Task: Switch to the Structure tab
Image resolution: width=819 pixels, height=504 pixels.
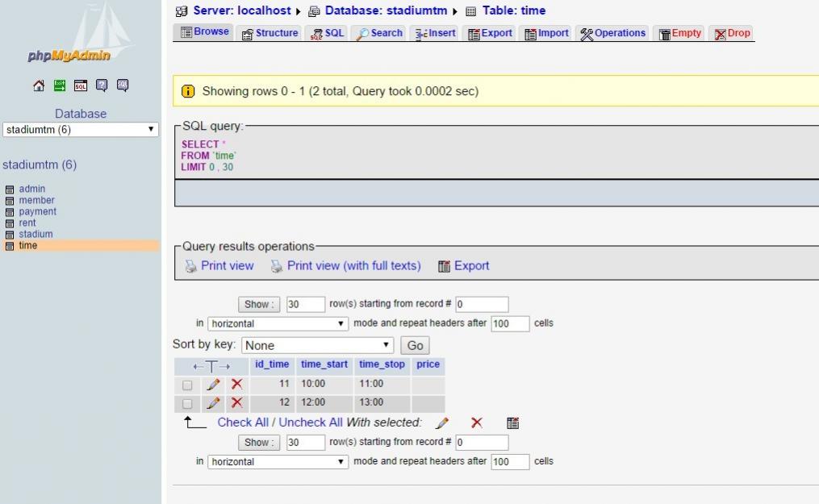Action: tap(270, 33)
